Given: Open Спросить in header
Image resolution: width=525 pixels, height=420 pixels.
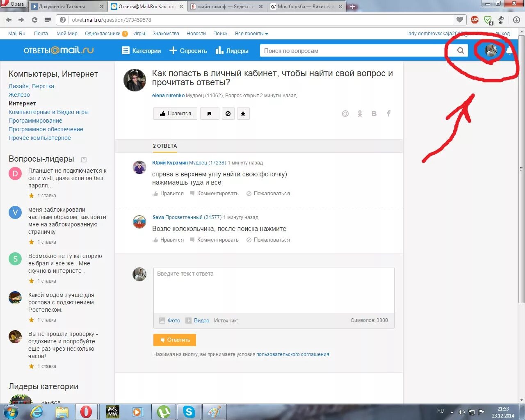Looking at the screenshot, I should [x=188, y=50].
